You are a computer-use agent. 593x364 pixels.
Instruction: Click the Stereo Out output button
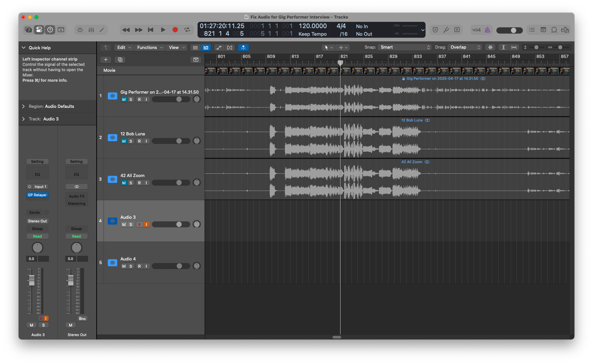37,221
